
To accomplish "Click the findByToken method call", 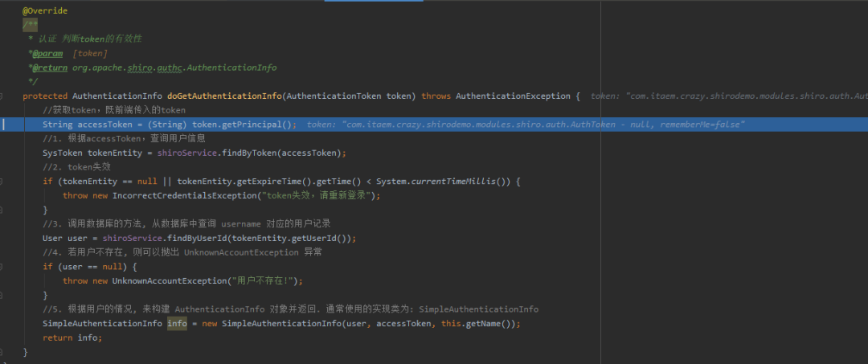I will 250,153.
